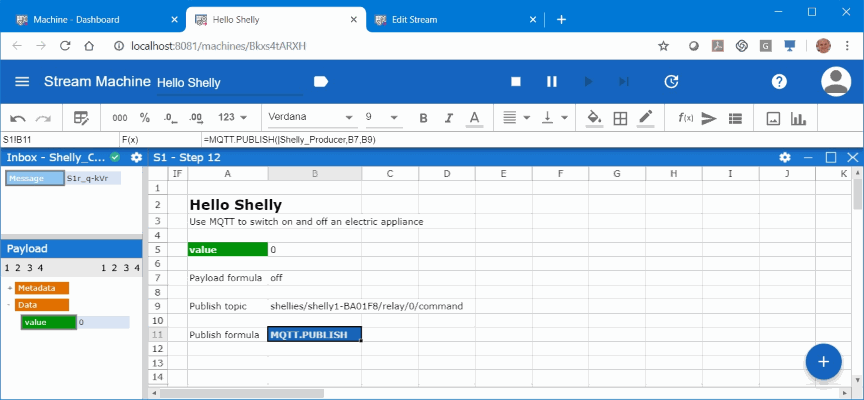Image resolution: width=864 pixels, height=400 pixels.
Task: Open the hamburger navigation menu
Action: coord(22,81)
